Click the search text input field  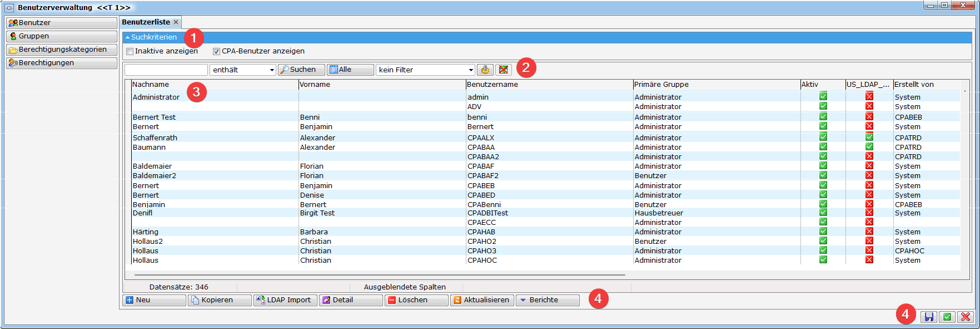[x=166, y=70]
